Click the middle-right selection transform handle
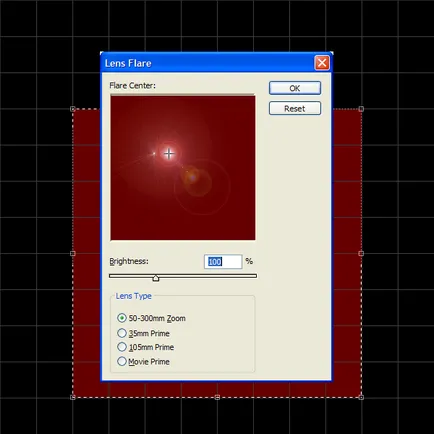 tap(361, 253)
